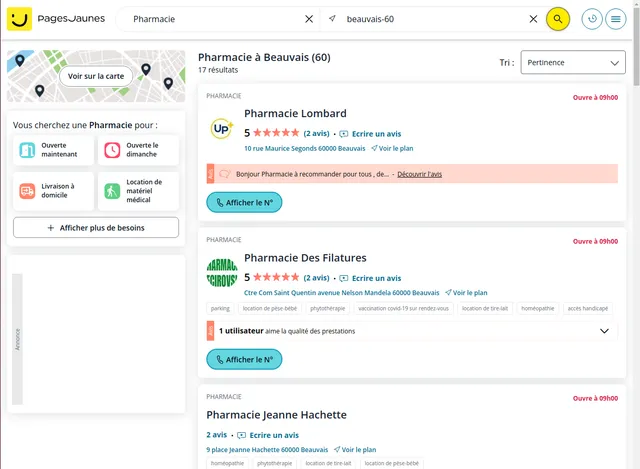This screenshot has width=640, height=469.
Task: Click Ecrire un avis for Jeanne Hachette
Action: pyautogui.click(x=268, y=435)
